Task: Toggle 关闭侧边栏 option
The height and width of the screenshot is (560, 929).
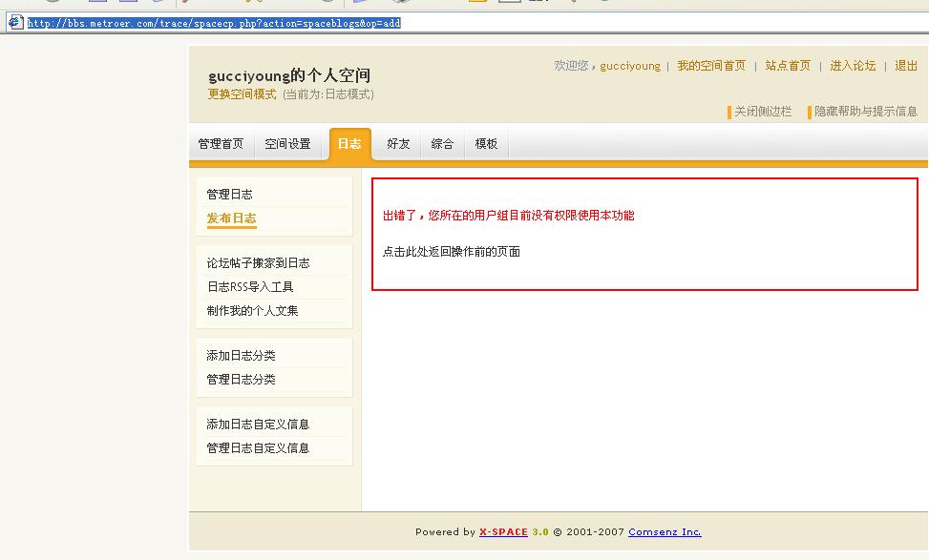Action: tap(760, 112)
